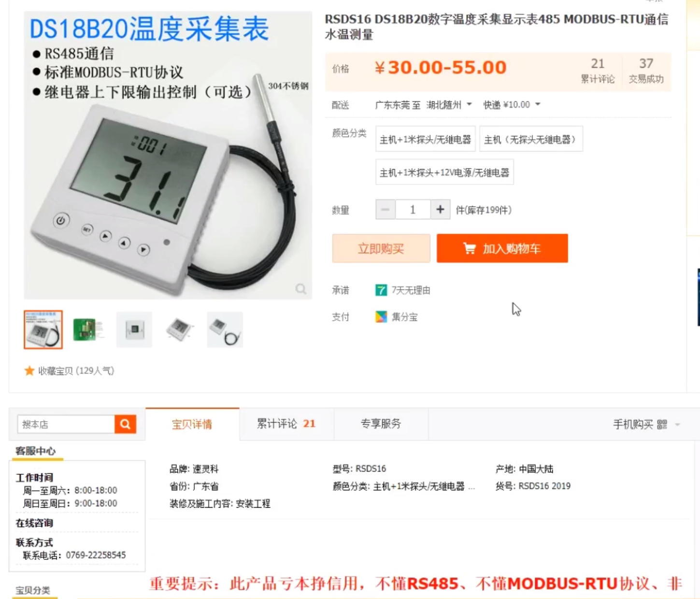Open the 快递 ¥10.00 shipping dropdown

tap(512, 105)
